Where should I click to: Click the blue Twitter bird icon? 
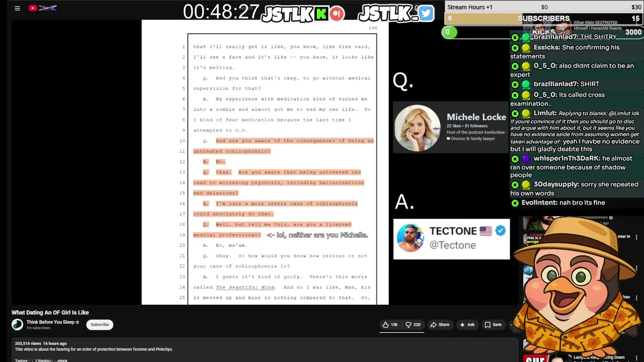tap(426, 14)
